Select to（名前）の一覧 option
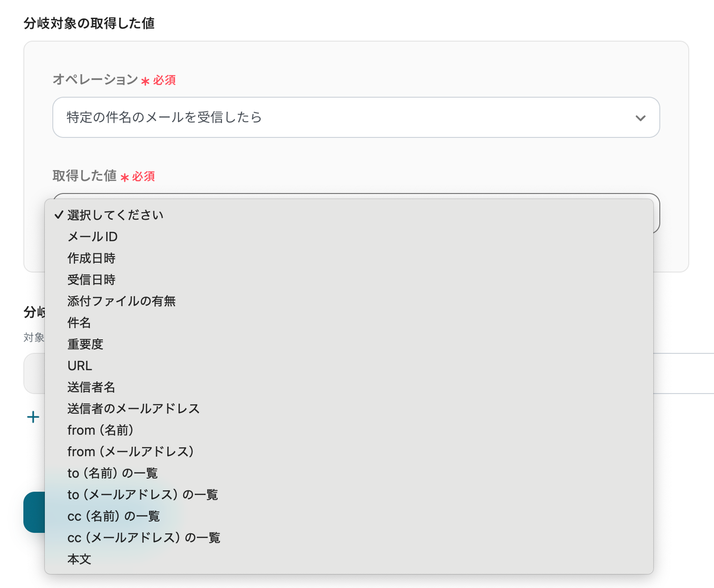 pyautogui.click(x=113, y=473)
